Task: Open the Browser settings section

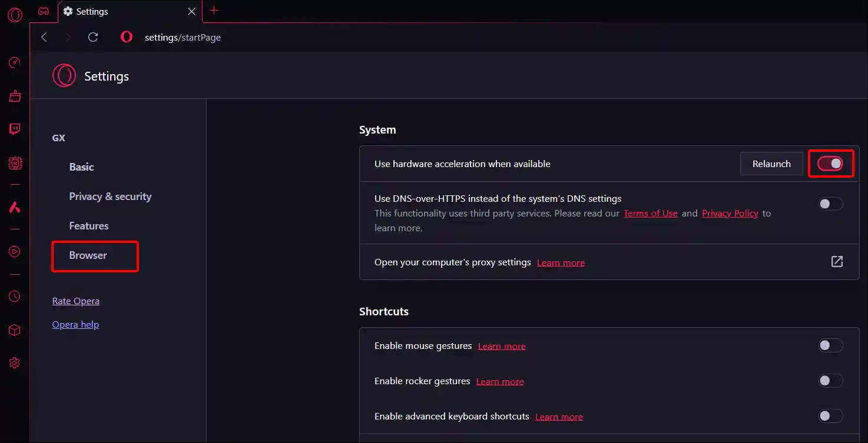Action: tap(88, 255)
